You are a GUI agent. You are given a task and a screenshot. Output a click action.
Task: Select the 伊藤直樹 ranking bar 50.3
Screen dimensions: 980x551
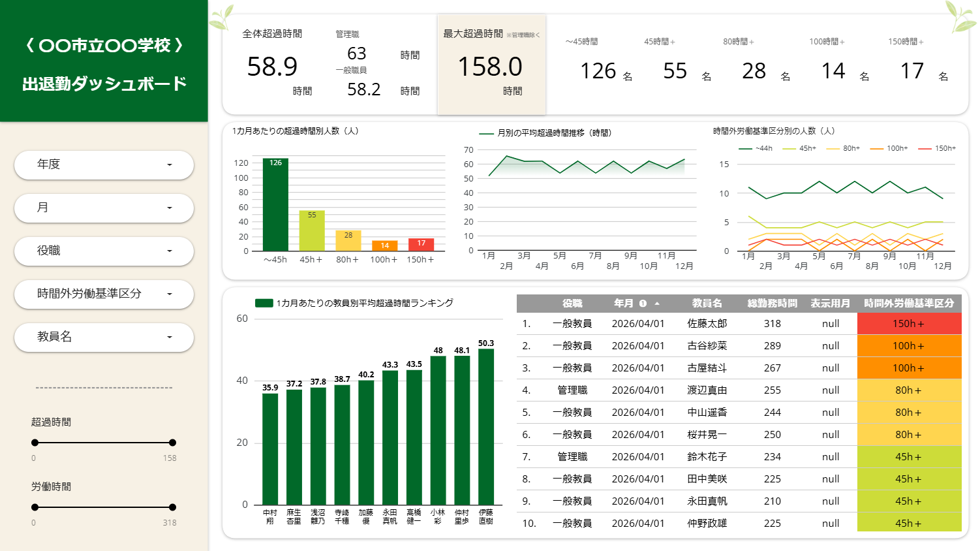tap(486, 426)
